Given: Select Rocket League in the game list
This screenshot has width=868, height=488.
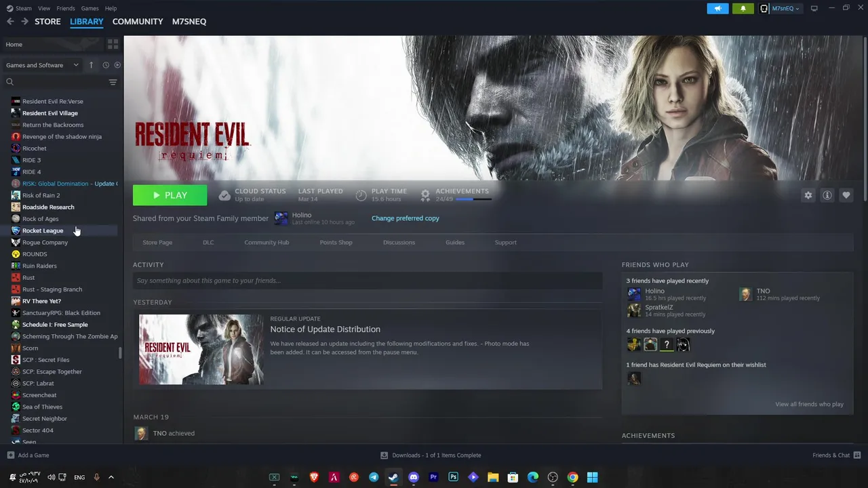Looking at the screenshot, I should (42, 230).
